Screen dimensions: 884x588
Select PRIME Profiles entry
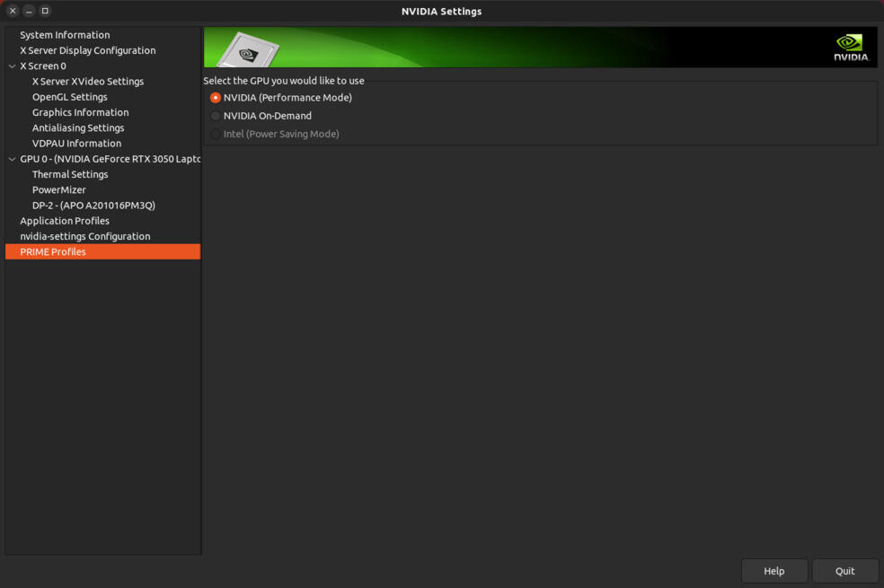(x=102, y=251)
